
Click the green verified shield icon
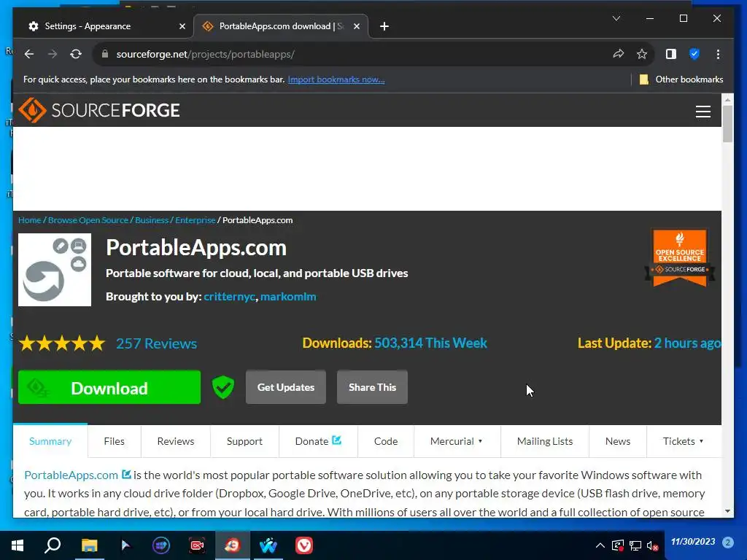click(223, 387)
